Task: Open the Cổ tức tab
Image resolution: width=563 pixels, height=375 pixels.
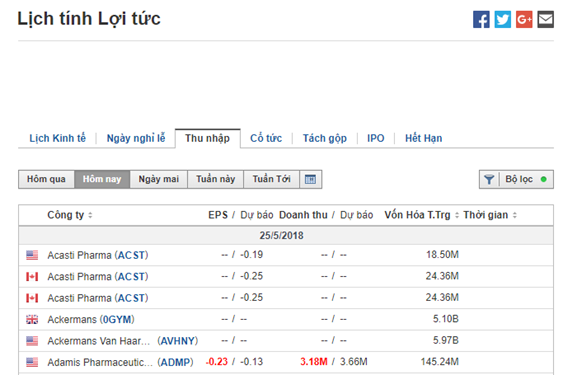Action: point(266,138)
